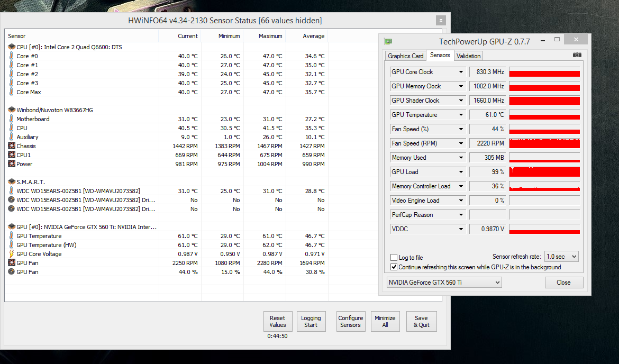
Task: Click the VDDC 0.9870 V value field
Action: coord(488,229)
